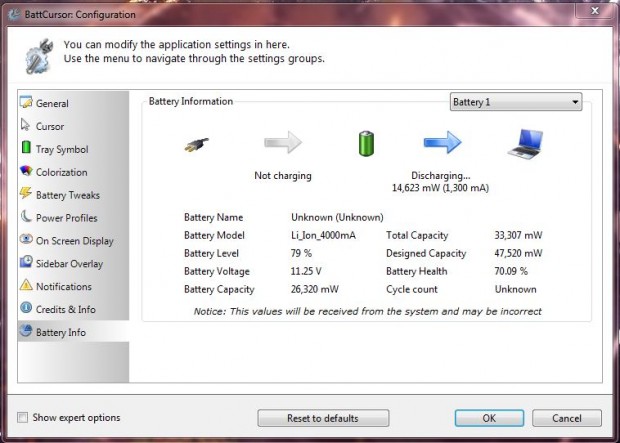Click the Cancel button
Image resolution: width=620 pixels, height=443 pixels.
(x=567, y=418)
